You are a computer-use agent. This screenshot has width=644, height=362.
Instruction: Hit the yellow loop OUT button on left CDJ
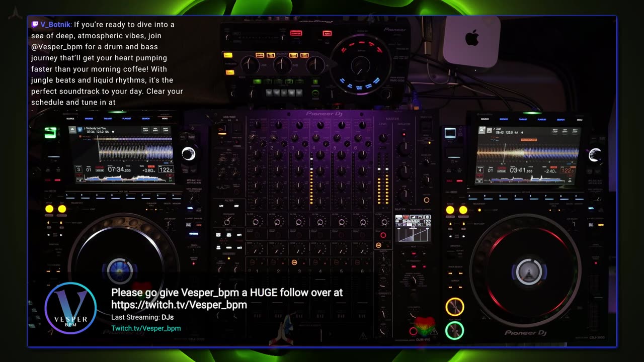[x=62, y=209]
